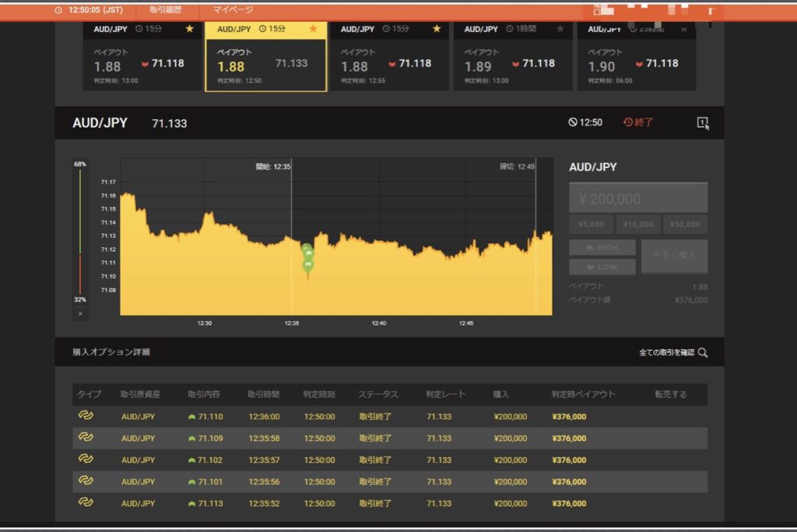Click the ¥200,000 amount input field
This screenshot has width=797, height=532.
(x=638, y=198)
